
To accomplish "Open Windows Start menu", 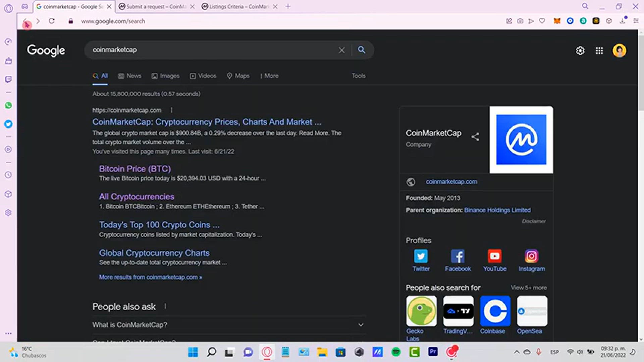I will (x=193, y=352).
